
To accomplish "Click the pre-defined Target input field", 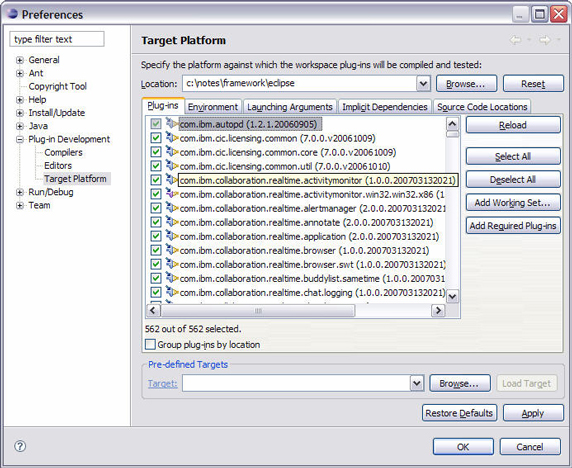I will (x=296, y=383).
